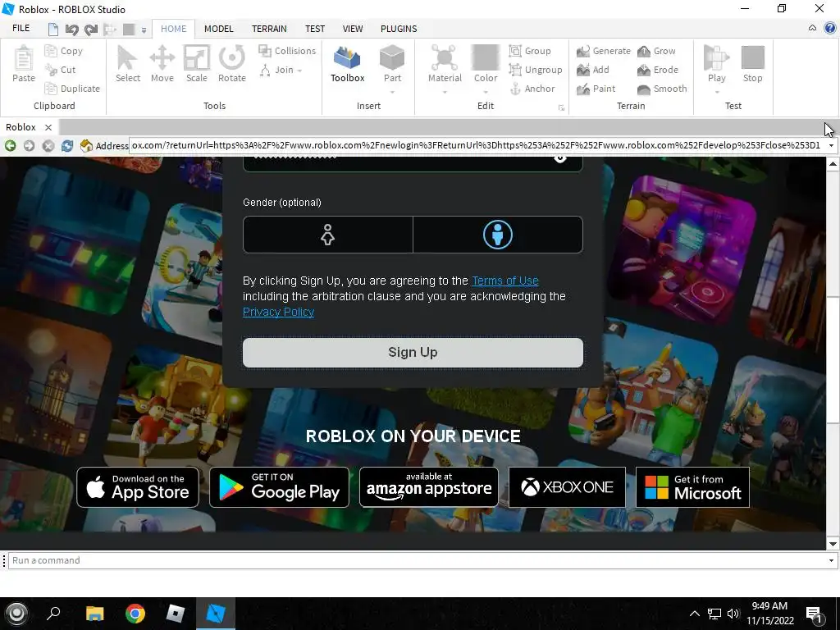Image resolution: width=840 pixels, height=630 pixels.
Task: Toggle Collisions in the Tools group
Action: tap(287, 51)
